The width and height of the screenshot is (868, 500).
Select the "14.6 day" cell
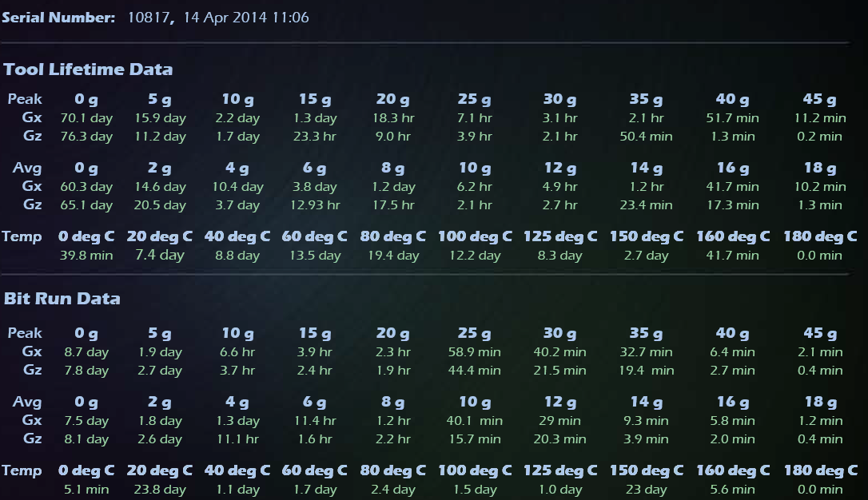[x=160, y=187]
